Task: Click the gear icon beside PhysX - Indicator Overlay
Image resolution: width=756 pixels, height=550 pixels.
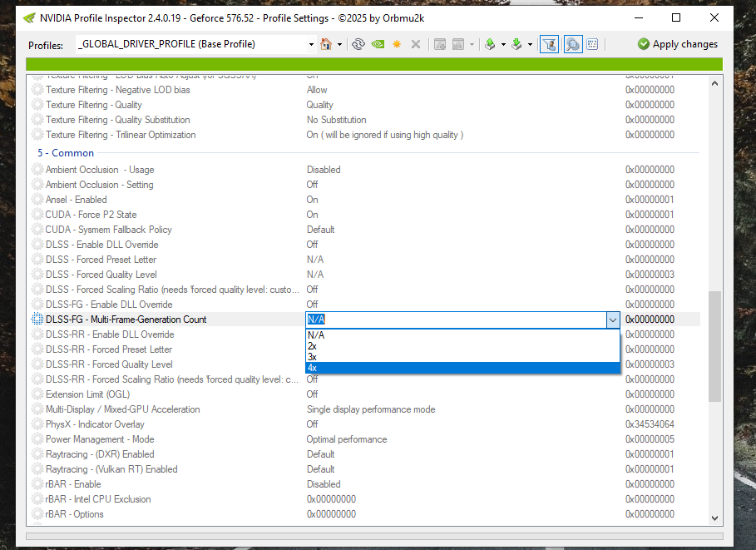Action: point(37,424)
